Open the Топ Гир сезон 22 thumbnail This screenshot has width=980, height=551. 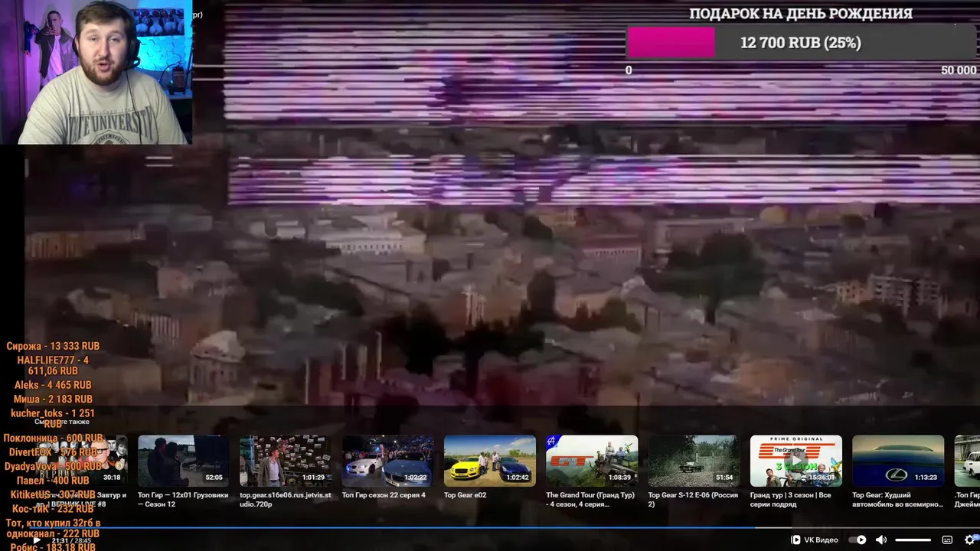click(x=387, y=461)
